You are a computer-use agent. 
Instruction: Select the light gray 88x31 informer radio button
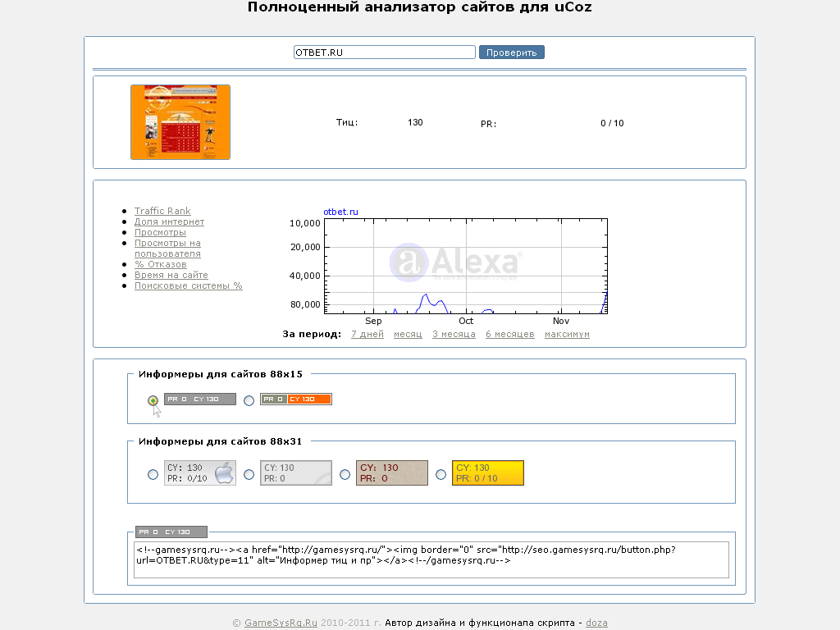(x=249, y=474)
